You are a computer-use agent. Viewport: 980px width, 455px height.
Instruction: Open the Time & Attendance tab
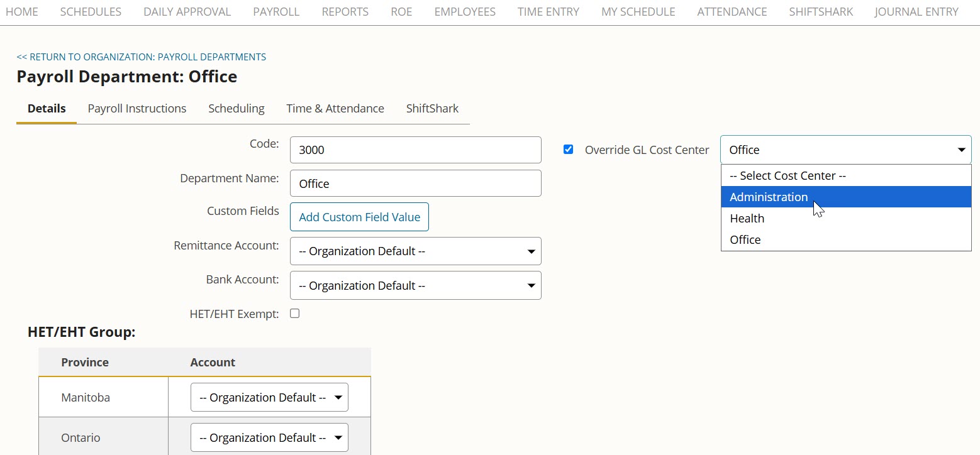(x=335, y=108)
